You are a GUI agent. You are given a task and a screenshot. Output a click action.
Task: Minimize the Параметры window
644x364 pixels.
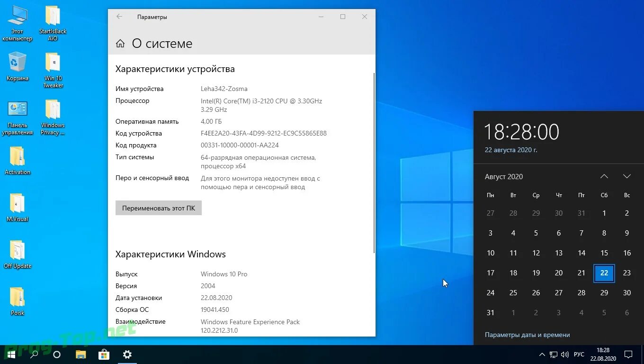tap(321, 17)
